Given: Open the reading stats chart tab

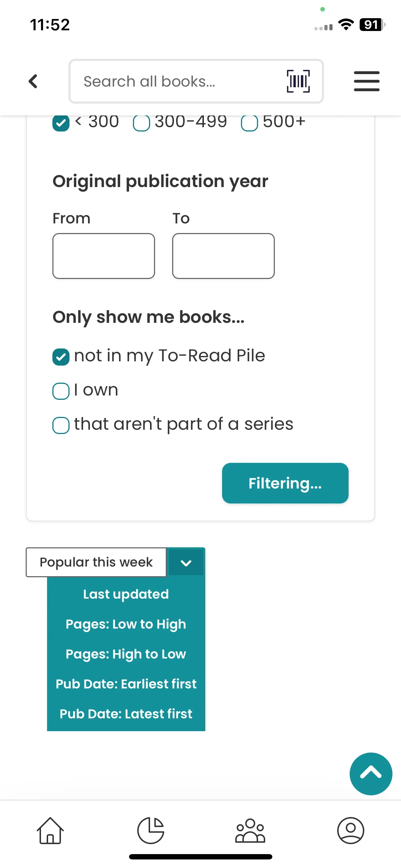Looking at the screenshot, I should (151, 830).
